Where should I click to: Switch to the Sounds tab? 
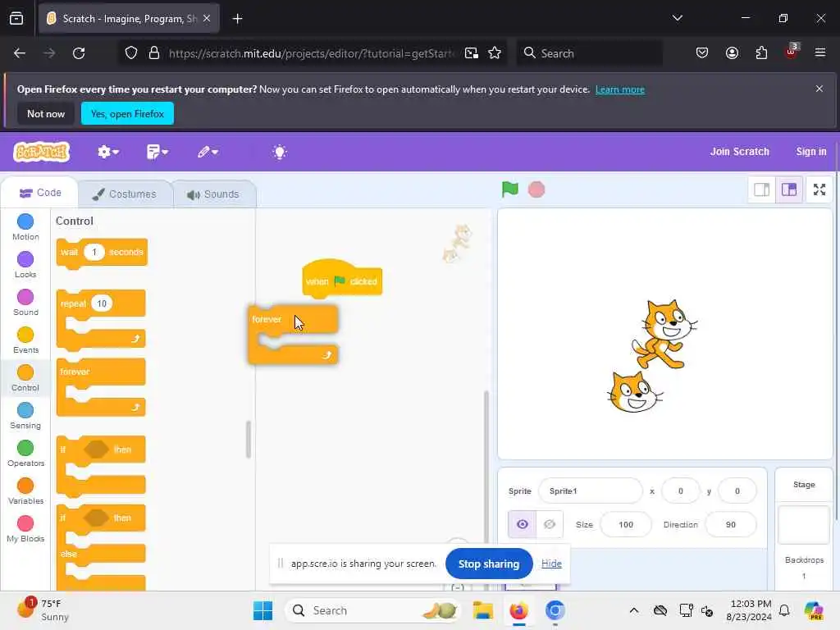(x=213, y=194)
